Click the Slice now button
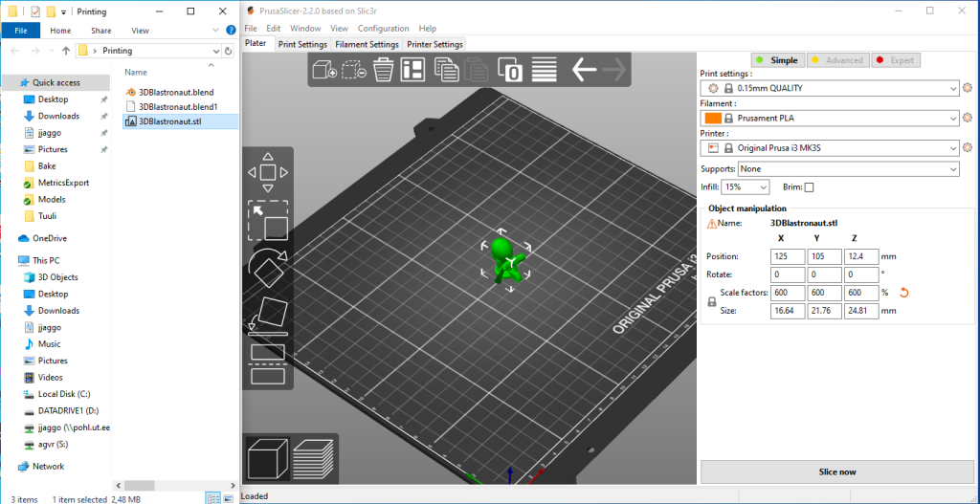This screenshot has width=980, height=504. pos(836,471)
